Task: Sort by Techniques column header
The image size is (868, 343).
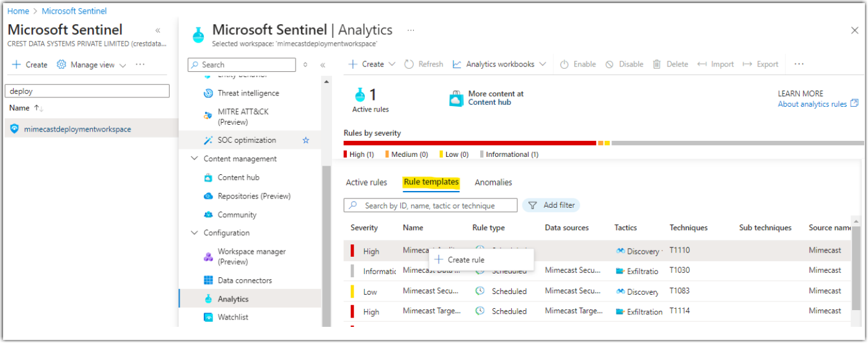Action: pyautogui.click(x=688, y=228)
